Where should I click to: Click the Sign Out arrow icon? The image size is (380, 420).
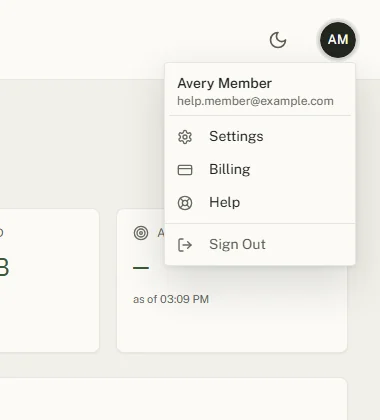(185, 245)
